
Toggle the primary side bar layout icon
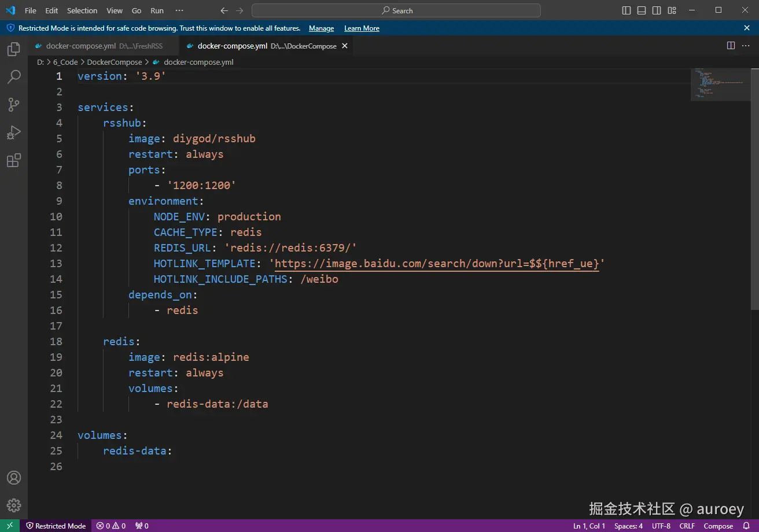627,10
